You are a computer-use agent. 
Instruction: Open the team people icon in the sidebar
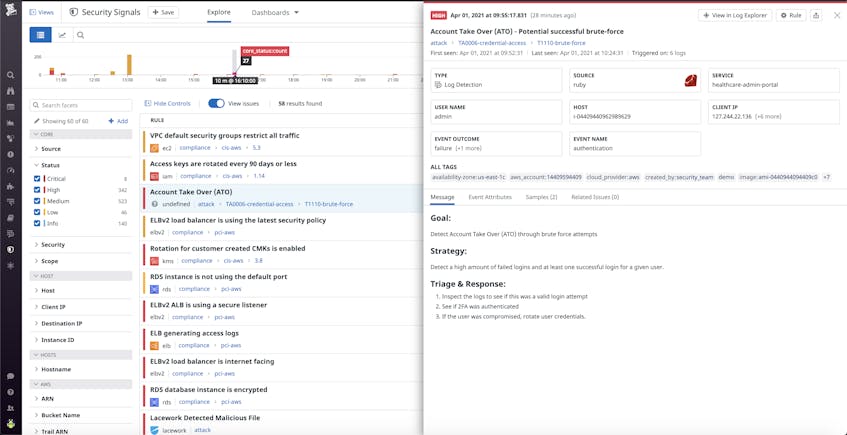10,408
